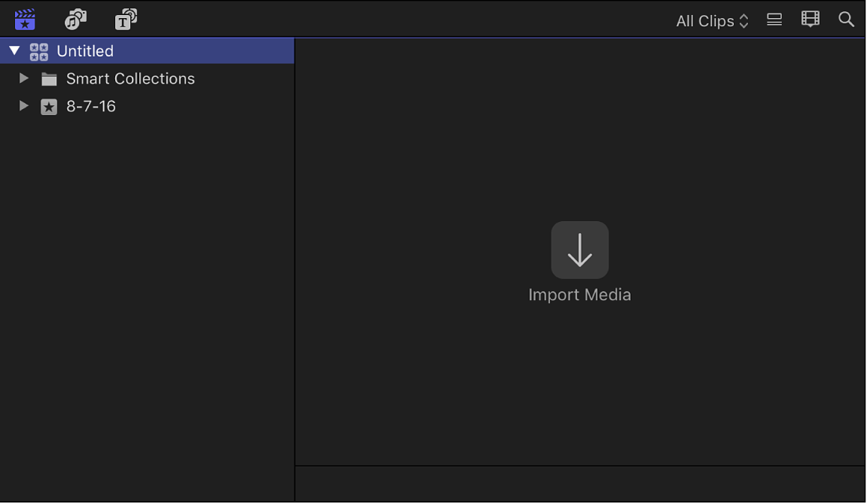Expand the 8-7-16 event

pyautogui.click(x=24, y=106)
